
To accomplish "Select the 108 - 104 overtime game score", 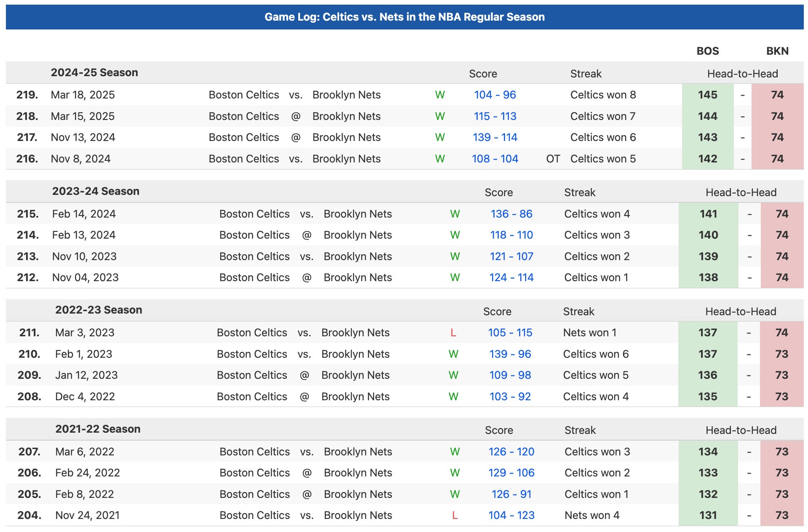I will coord(495,159).
